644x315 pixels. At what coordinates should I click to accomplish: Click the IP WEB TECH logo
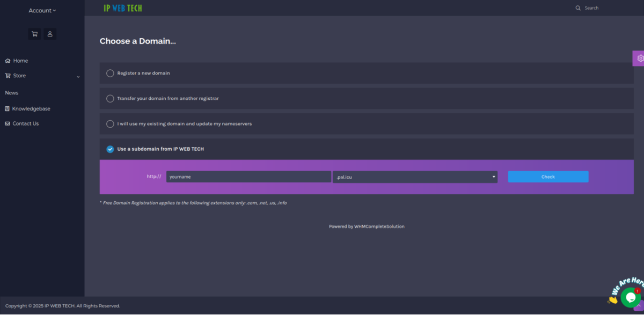coord(123,8)
